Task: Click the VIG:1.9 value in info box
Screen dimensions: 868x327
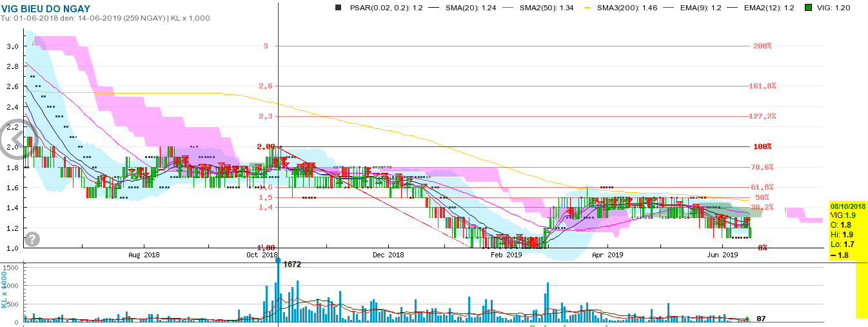Action: click(843, 215)
